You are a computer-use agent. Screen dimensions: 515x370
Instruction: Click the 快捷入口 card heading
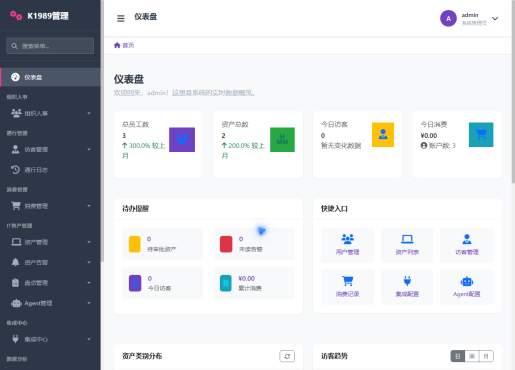(x=334, y=209)
